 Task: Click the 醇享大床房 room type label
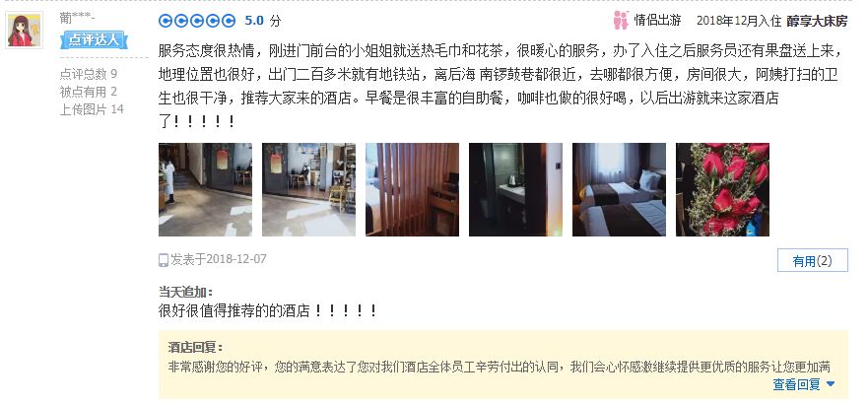point(817,21)
